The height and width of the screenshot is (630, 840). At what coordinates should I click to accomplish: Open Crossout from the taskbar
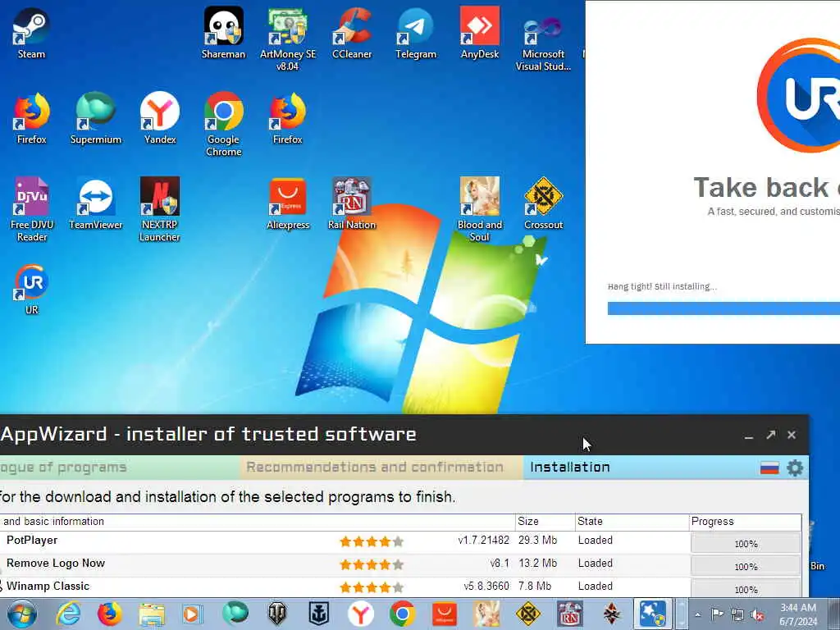click(527, 614)
